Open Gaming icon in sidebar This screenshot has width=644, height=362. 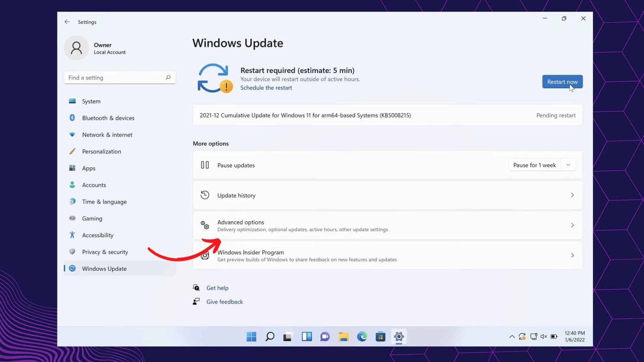click(x=72, y=218)
